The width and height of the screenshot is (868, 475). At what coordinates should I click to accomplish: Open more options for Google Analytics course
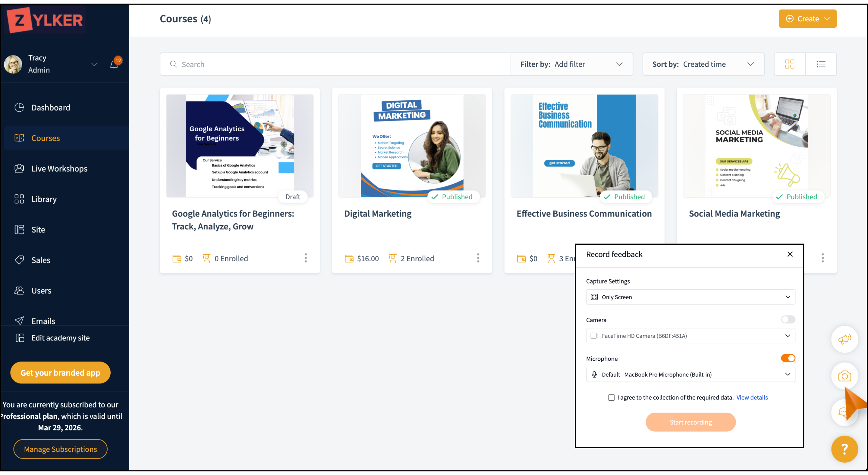coord(306,258)
